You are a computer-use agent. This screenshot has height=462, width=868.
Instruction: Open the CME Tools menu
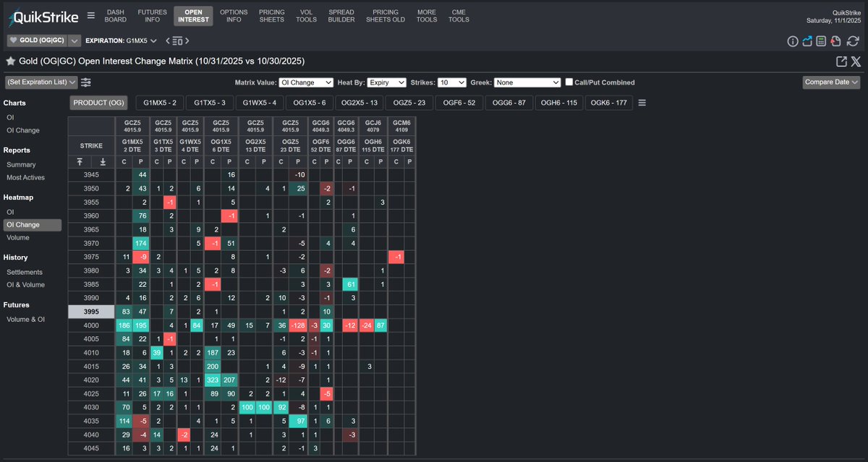(459, 16)
